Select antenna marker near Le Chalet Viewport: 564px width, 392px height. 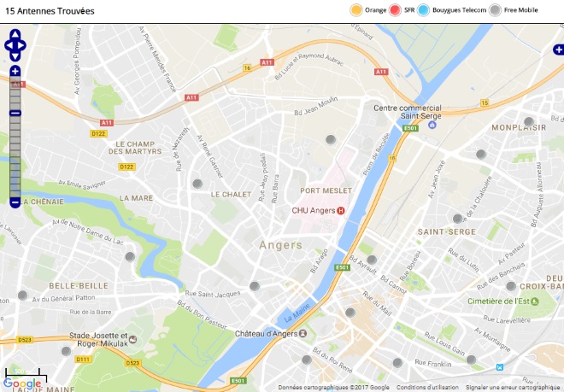197,184
